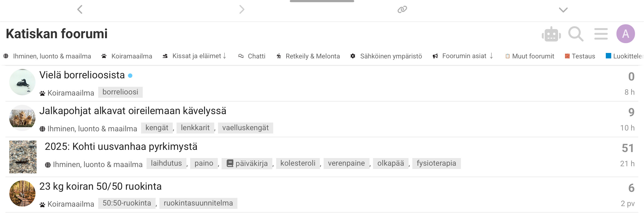Viewport: 644px width, 214px height.
Task: Open the hamburger menu icon
Action: click(601, 34)
